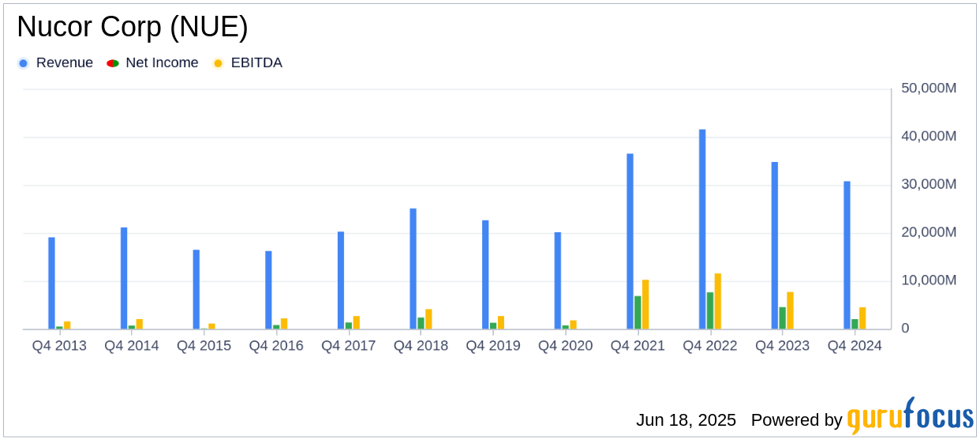The width and height of the screenshot is (980, 440).
Task: Select the Q4 2014 revenue bar
Action: (124, 278)
